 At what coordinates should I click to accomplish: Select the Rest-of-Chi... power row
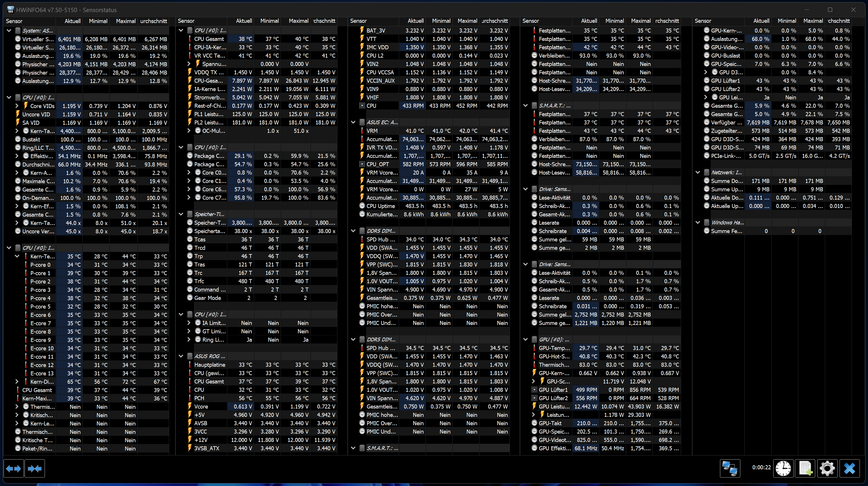[x=257, y=105]
